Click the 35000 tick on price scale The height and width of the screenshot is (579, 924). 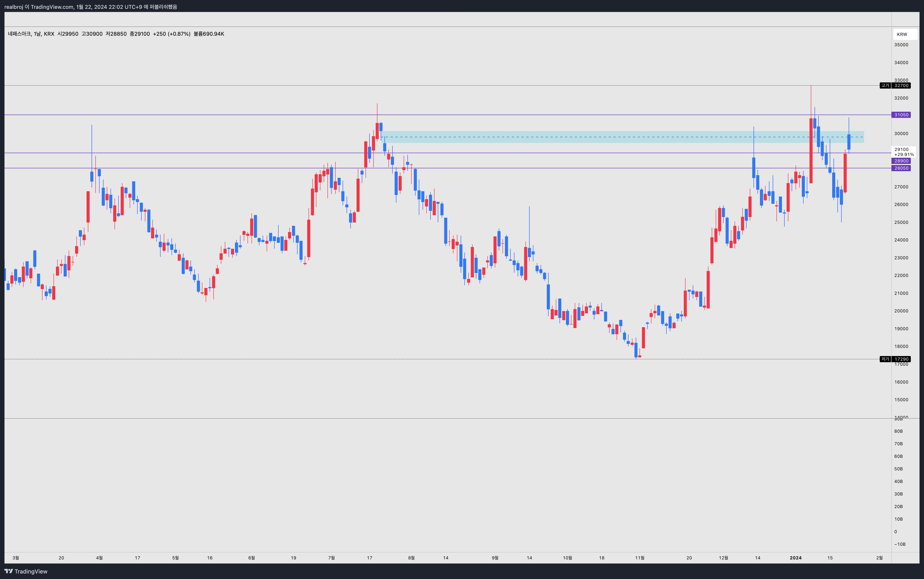tap(901, 45)
